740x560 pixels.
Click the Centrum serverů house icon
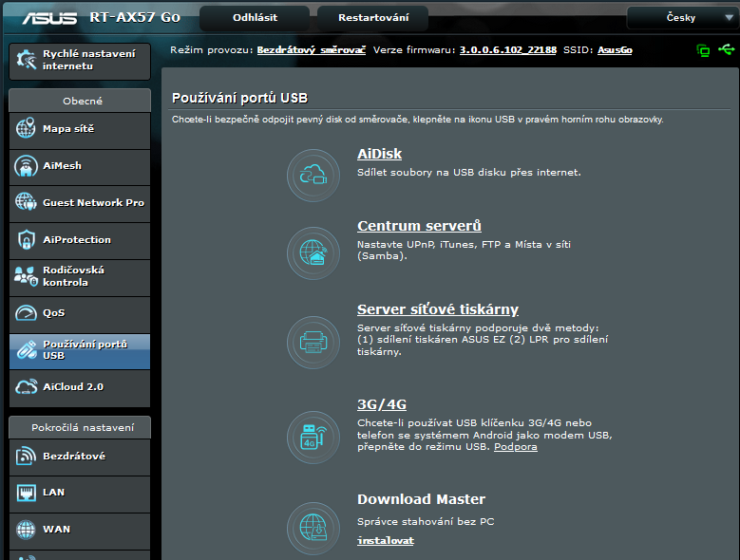coord(313,252)
